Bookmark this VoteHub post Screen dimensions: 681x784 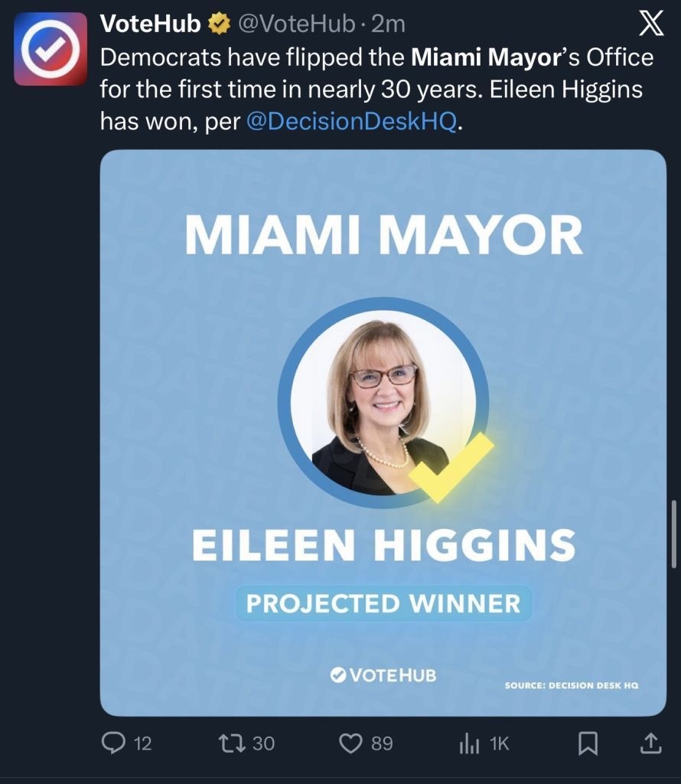point(588,743)
